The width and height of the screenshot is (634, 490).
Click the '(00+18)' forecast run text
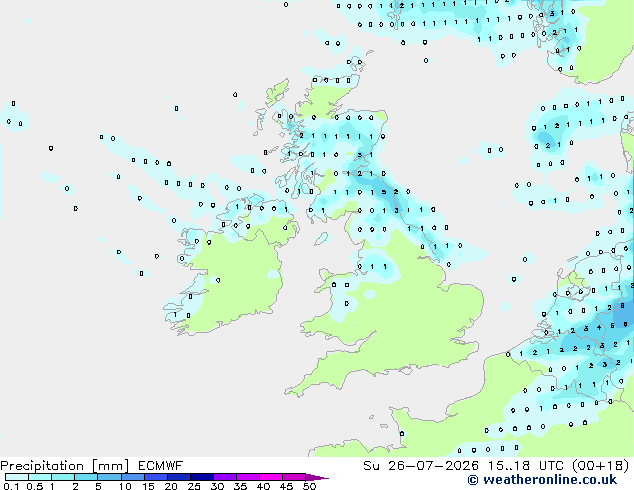tap(601, 466)
